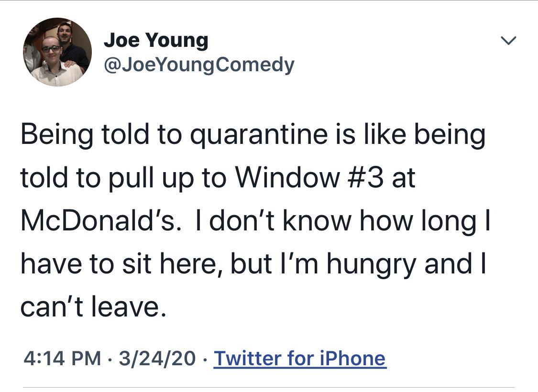Tap the first word "Being" of the tweet

point(55,135)
